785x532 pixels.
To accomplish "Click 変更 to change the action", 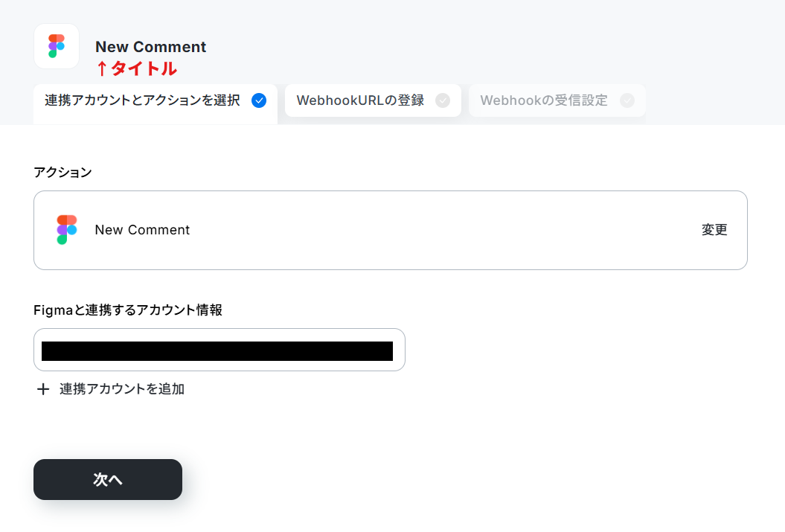I will (x=714, y=230).
